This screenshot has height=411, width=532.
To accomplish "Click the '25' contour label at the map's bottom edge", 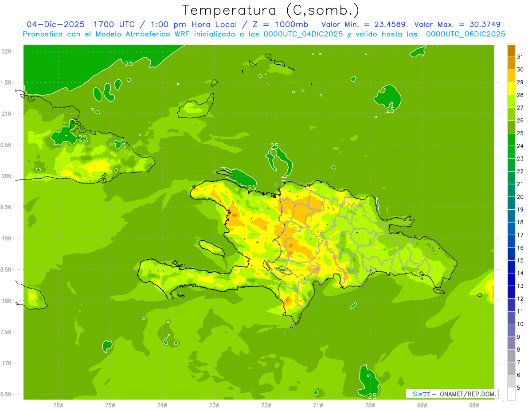I will [x=372, y=396].
